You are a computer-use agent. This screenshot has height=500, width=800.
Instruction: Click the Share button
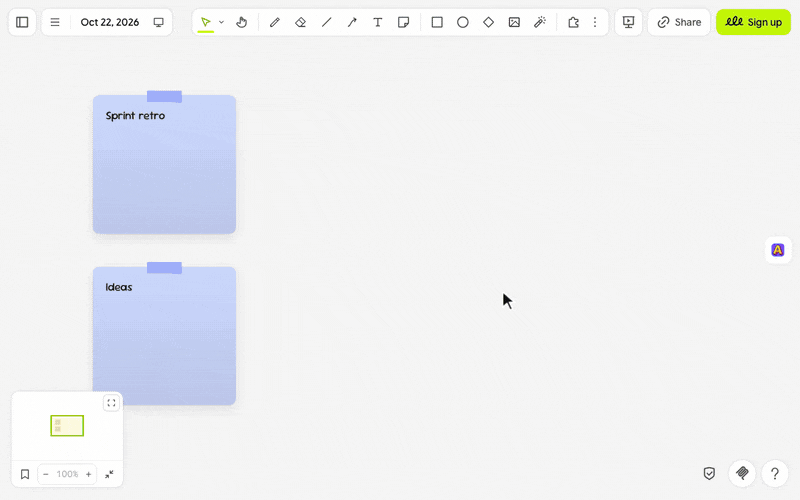(x=679, y=22)
